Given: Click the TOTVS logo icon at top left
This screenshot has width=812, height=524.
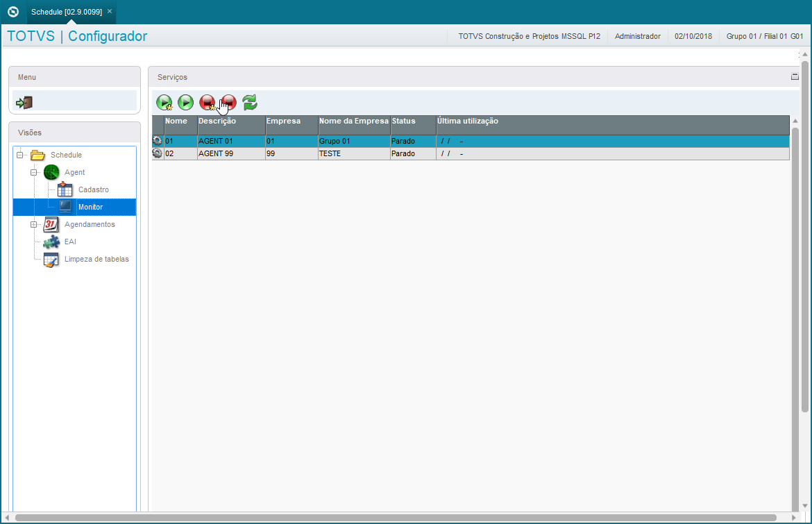Looking at the screenshot, I should coord(13,11).
